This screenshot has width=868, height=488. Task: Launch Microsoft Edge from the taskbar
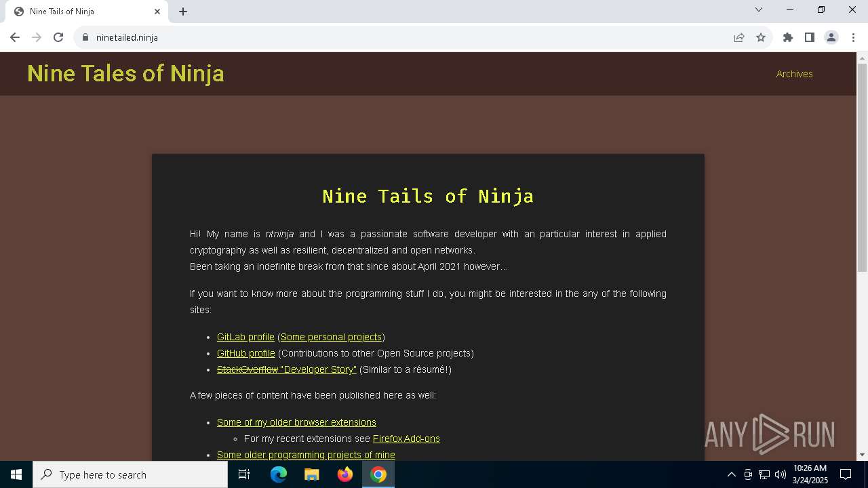coord(279,474)
